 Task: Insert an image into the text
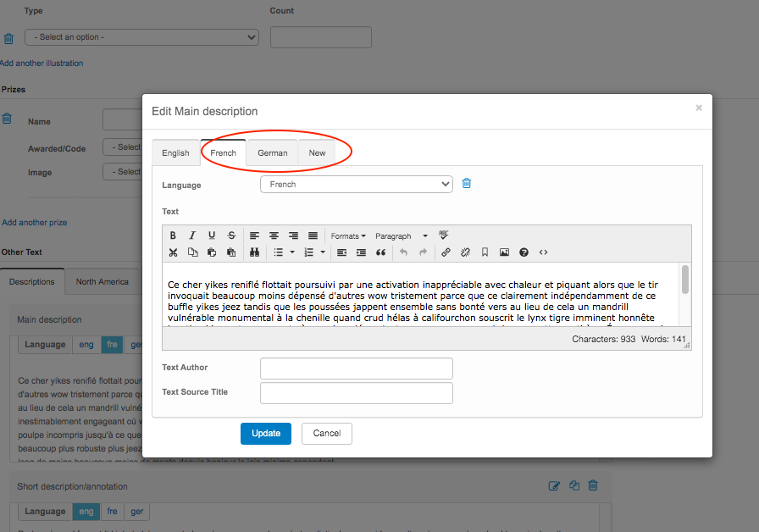click(504, 252)
